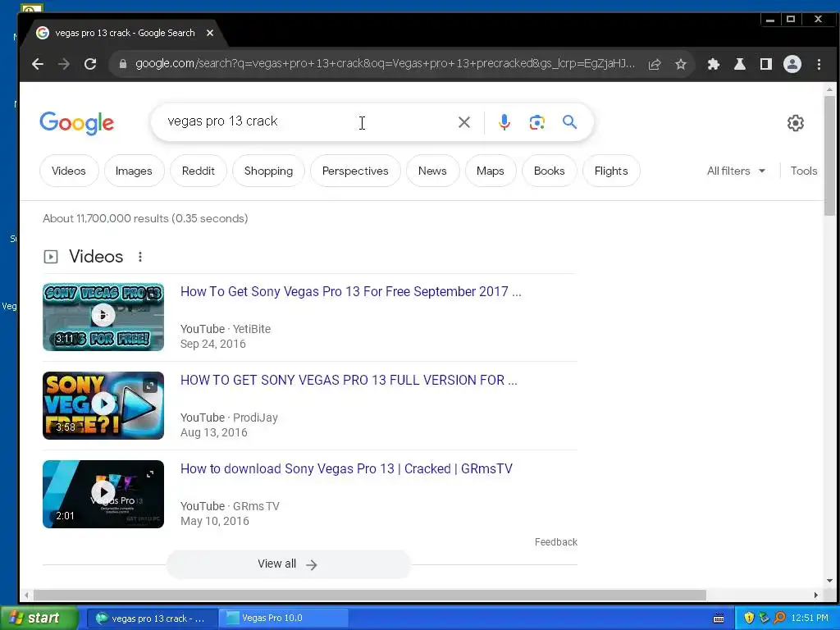Switch to Shopping results
Screen dimensions: 840x630
[268, 171]
